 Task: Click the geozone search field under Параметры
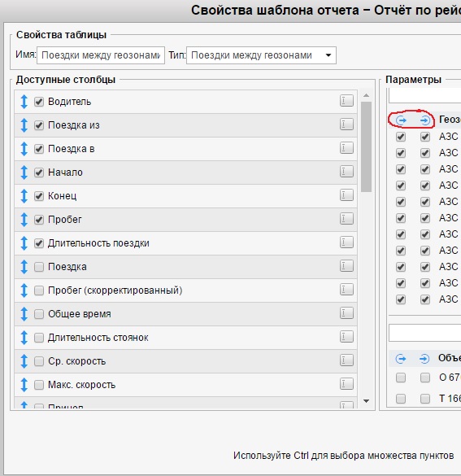click(x=424, y=96)
